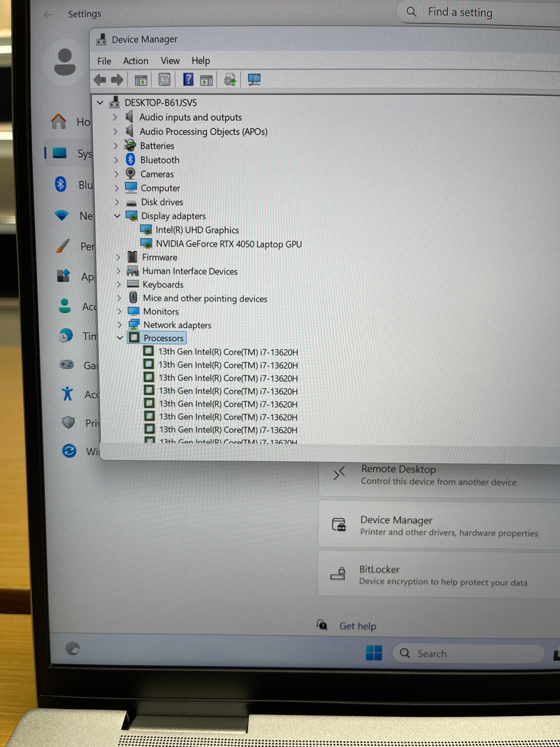Select the Cameras webcam icon

(x=130, y=174)
